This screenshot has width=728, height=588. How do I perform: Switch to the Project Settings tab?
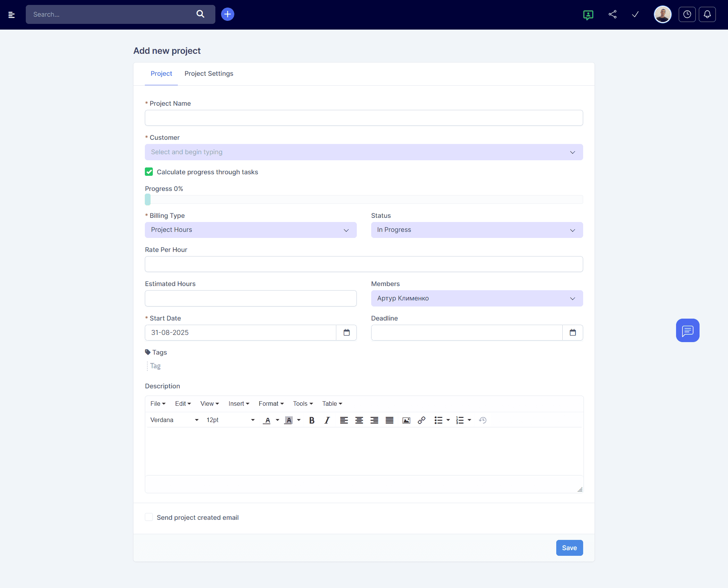tap(209, 73)
